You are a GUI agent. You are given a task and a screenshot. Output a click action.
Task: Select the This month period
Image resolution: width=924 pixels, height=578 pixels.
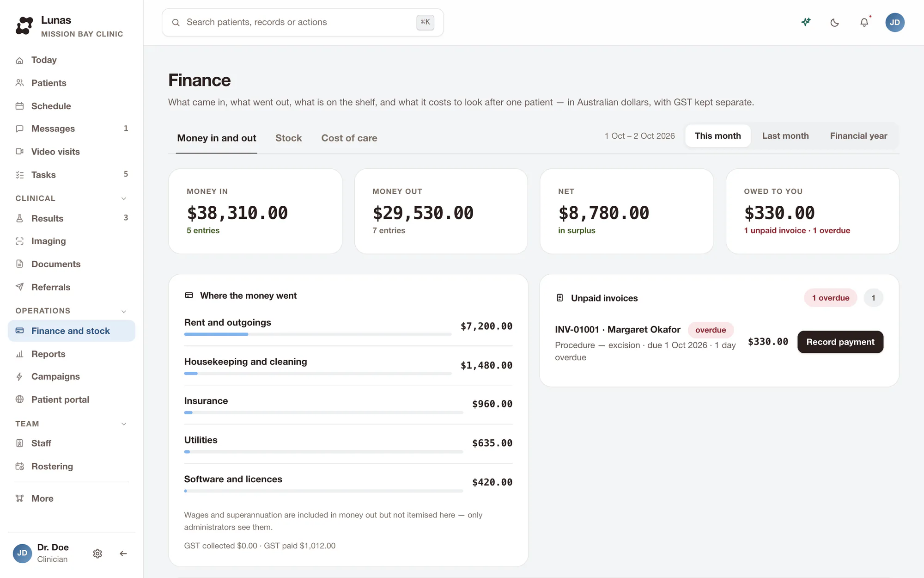717,136
